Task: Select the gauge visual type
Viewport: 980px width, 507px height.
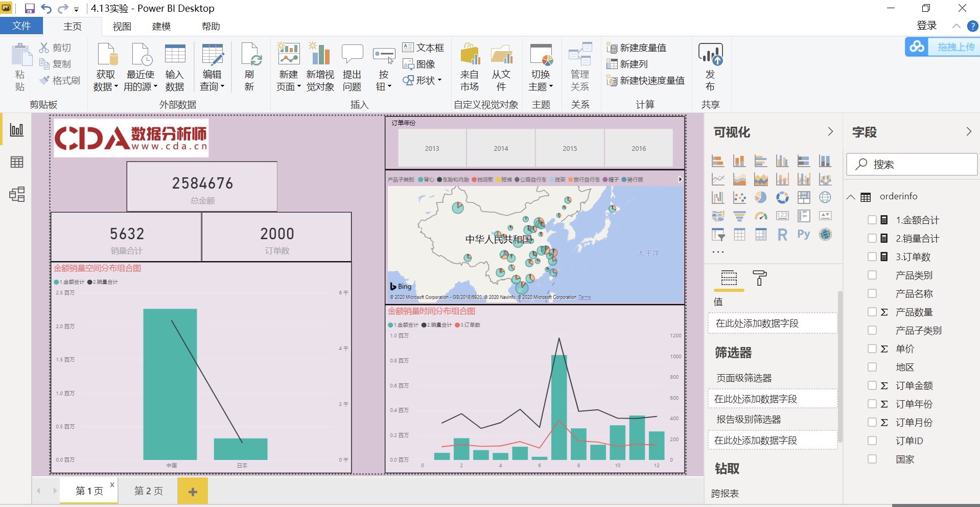Action: coord(761,216)
